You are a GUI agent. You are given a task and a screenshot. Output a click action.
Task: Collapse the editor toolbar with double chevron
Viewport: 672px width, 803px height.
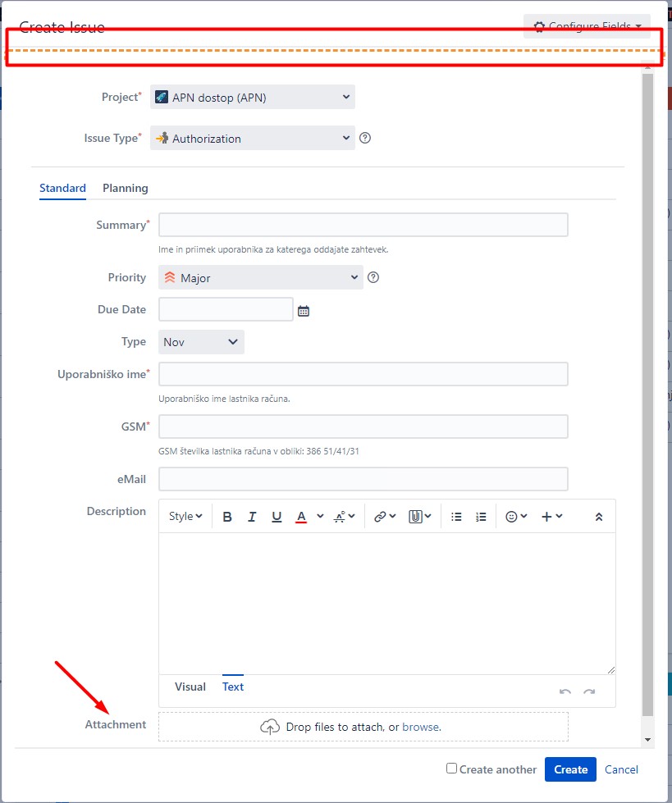click(x=599, y=517)
